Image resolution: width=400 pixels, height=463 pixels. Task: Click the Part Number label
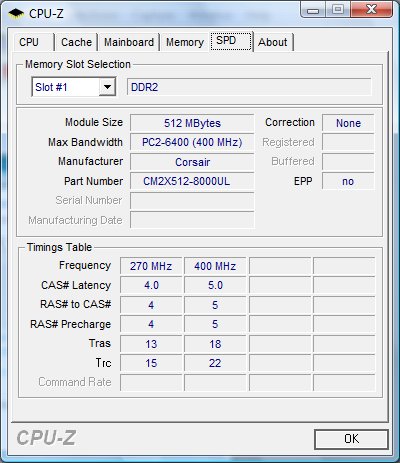(94, 181)
